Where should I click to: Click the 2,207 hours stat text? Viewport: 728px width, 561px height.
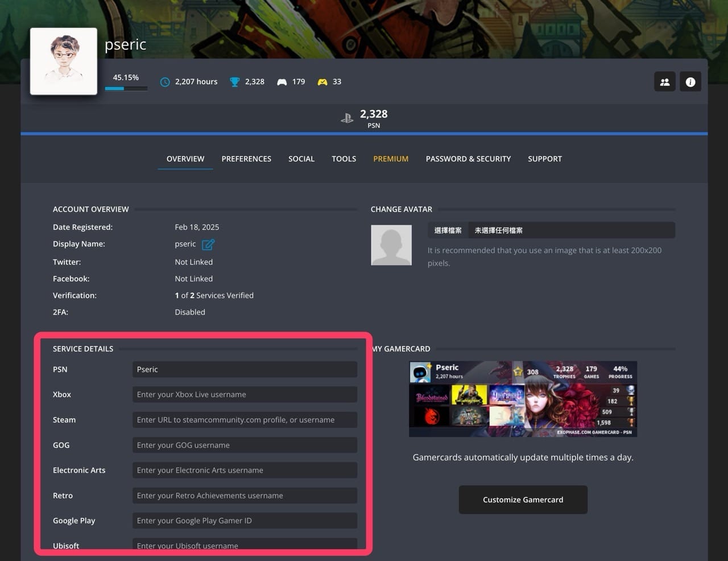pyautogui.click(x=196, y=82)
